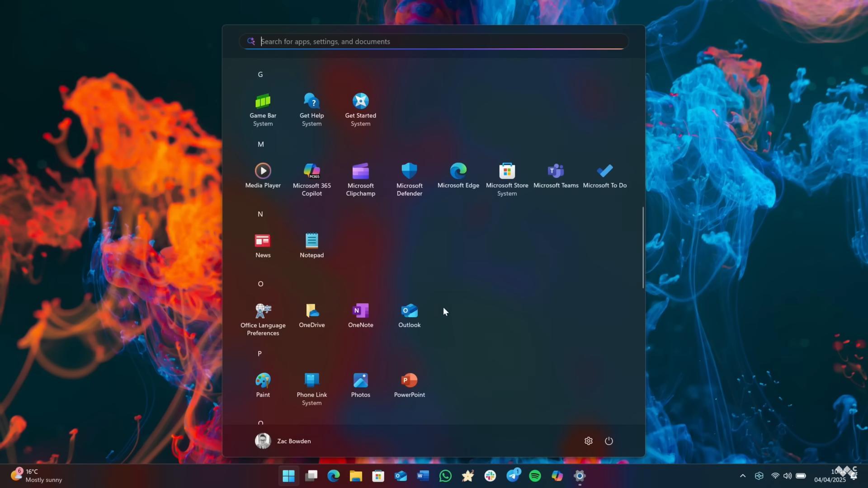The height and width of the screenshot is (488, 868).
Task: Launch Word from the taskbar
Action: (x=423, y=476)
